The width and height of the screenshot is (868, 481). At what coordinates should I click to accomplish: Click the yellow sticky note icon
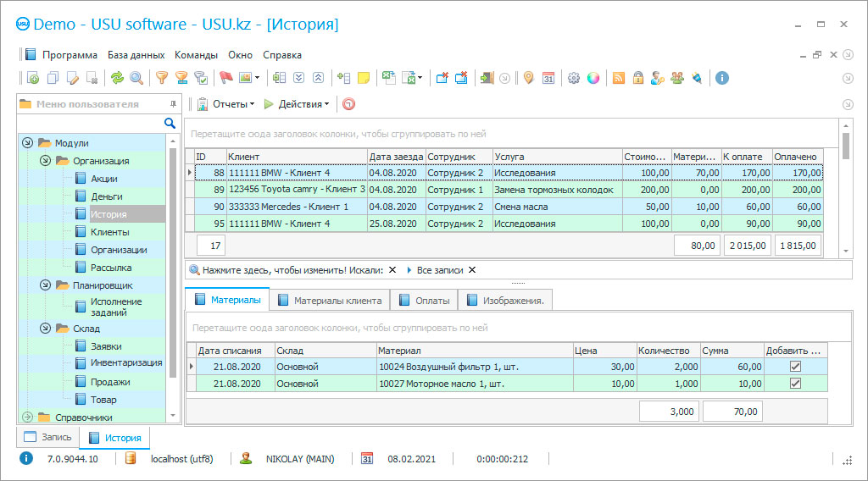(x=364, y=78)
